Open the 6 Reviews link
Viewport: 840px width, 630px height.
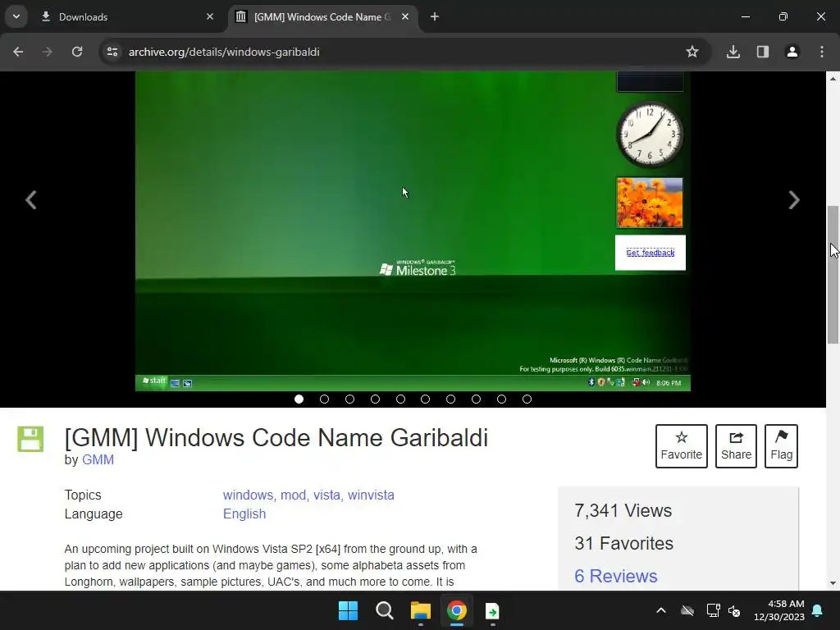coord(615,576)
